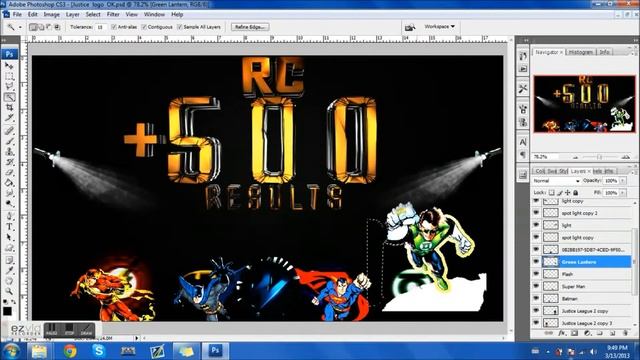Select the Move tool
Image resolution: width=640 pixels, height=360 pixels.
(x=9, y=66)
